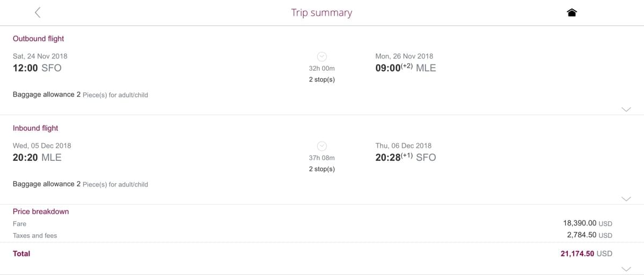Click the Total 21,174.50 USD amount
644x275 pixels.
[x=586, y=254]
